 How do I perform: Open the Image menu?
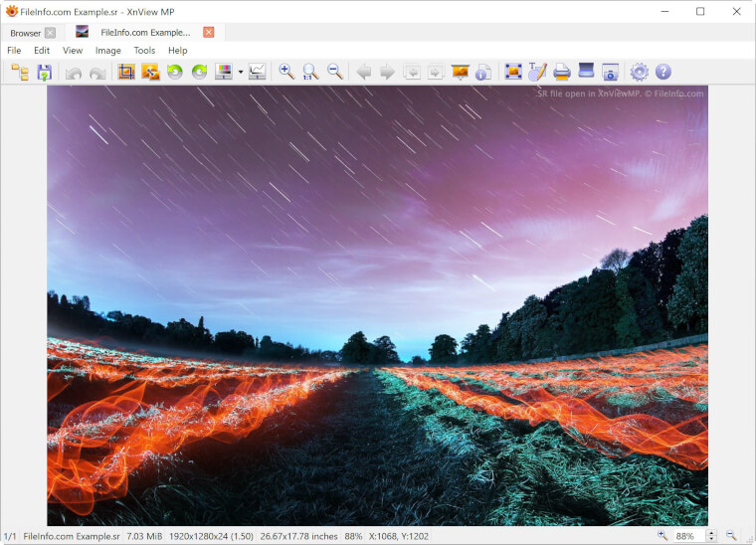point(107,51)
